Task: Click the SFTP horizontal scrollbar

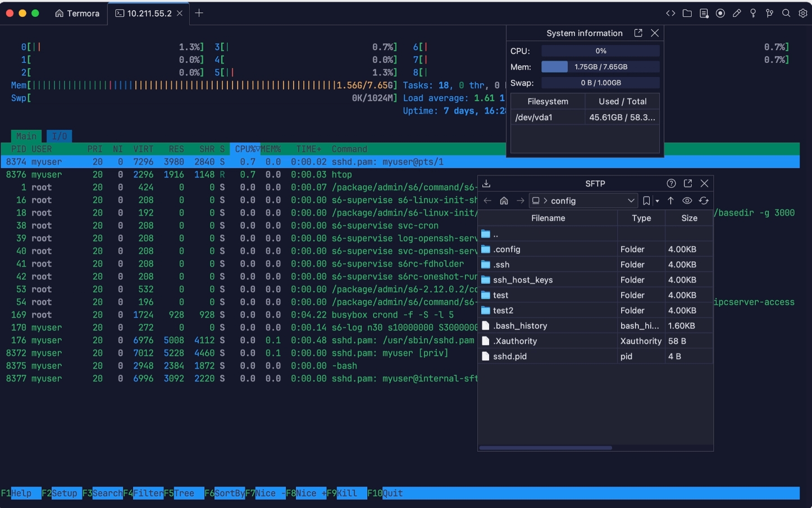Action: 545,448
